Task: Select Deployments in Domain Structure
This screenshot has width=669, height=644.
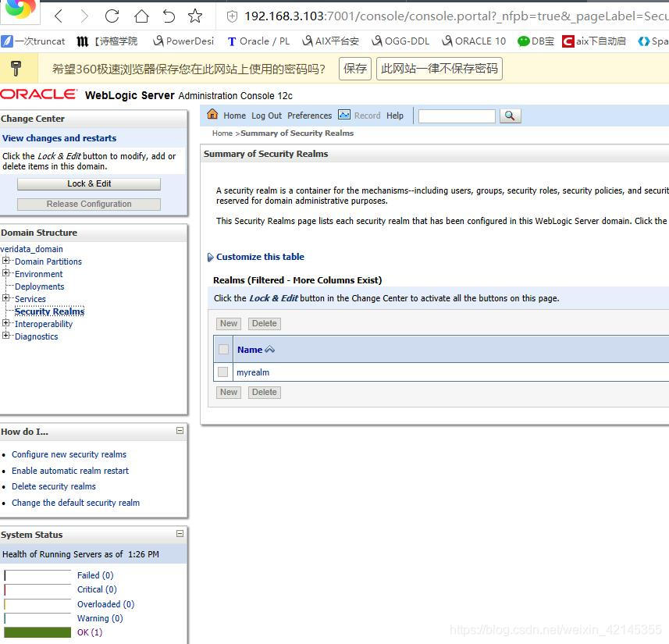Action: [39, 286]
